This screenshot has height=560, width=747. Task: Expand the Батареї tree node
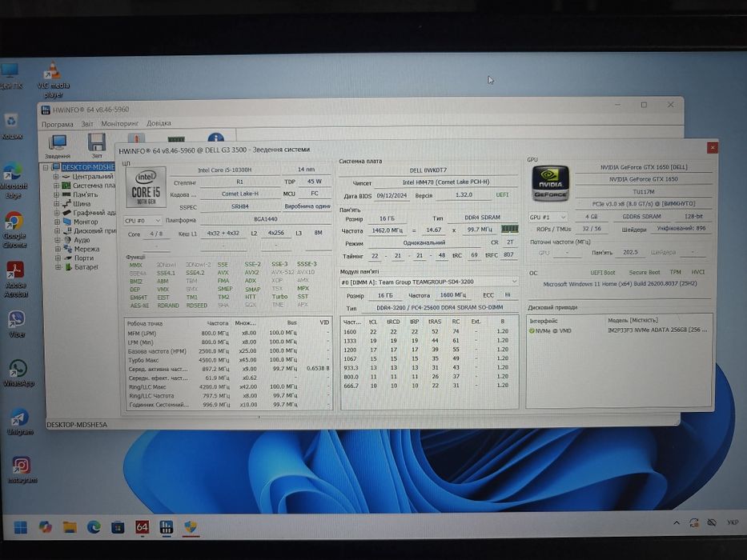tap(58, 267)
